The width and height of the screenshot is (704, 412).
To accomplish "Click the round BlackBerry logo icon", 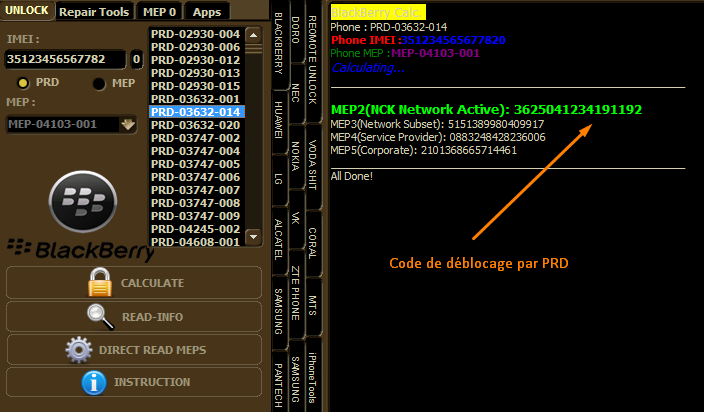I will click(x=83, y=201).
